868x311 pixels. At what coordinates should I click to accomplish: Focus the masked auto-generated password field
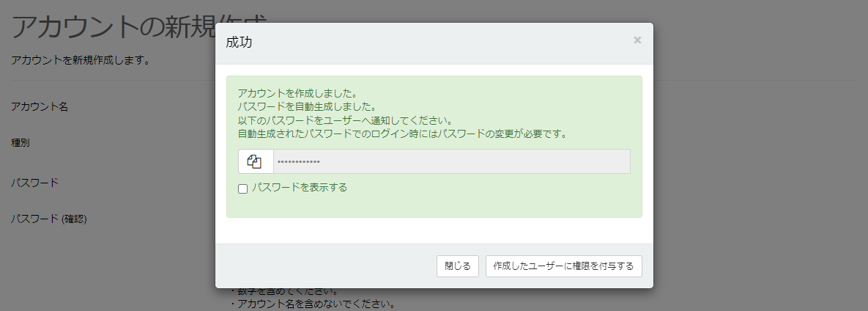point(451,162)
